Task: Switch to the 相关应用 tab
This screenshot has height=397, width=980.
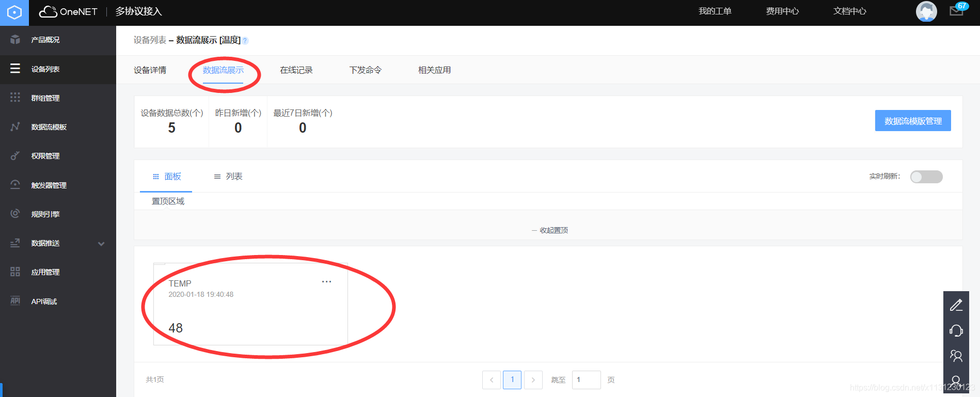Action: (x=435, y=70)
